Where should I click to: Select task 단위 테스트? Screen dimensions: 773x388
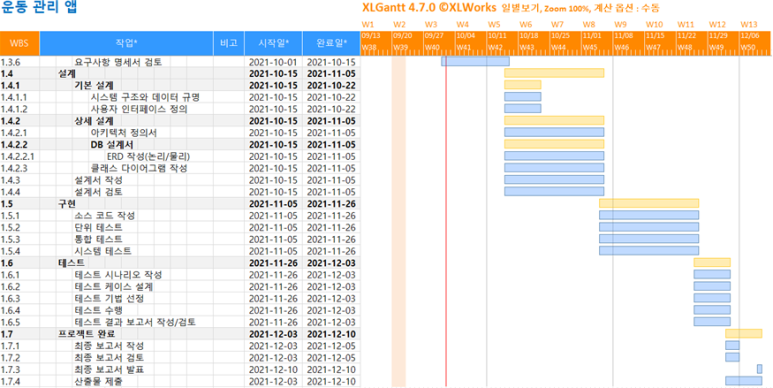coord(98,228)
